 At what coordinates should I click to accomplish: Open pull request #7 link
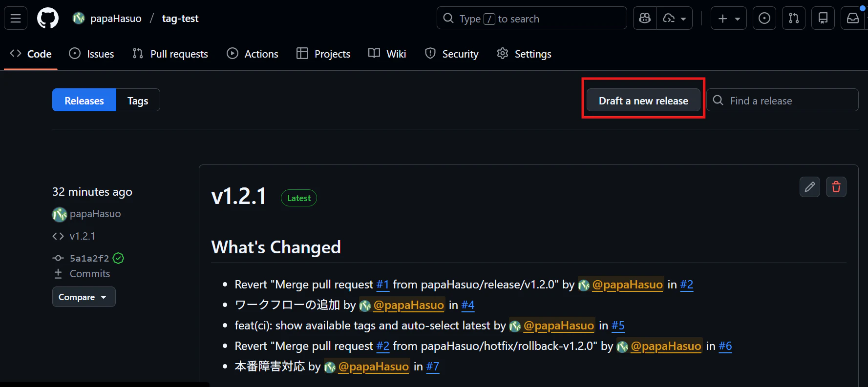[x=433, y=367]
